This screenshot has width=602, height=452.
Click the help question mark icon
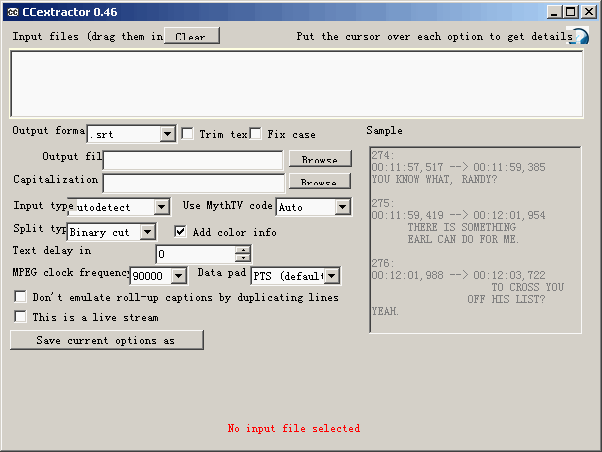pyautogui.click(x=579, y=36)
